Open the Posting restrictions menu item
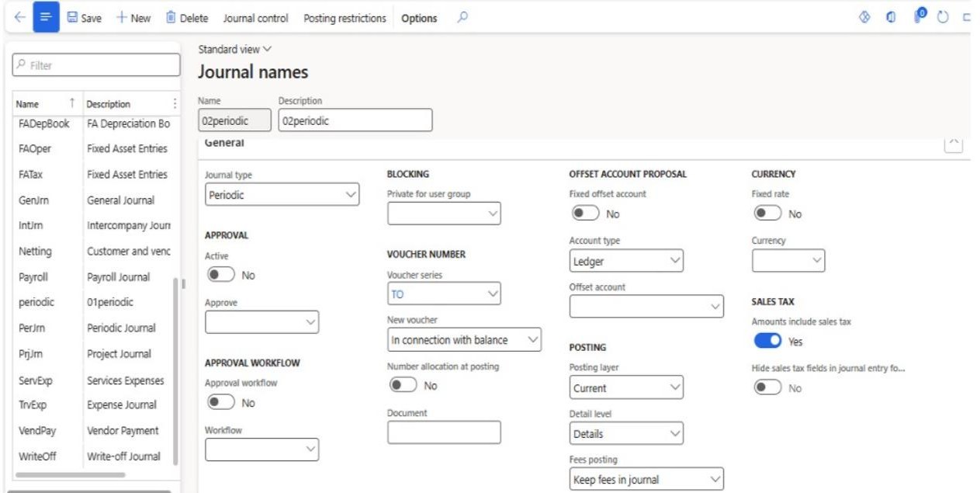Viewport: 980px width, 493px height. coord(345,18)
